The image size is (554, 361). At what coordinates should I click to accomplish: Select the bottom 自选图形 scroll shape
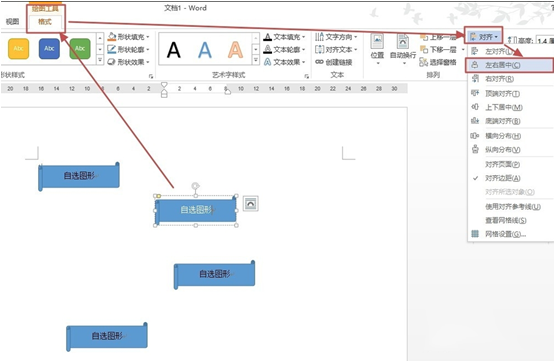point(107,337)
